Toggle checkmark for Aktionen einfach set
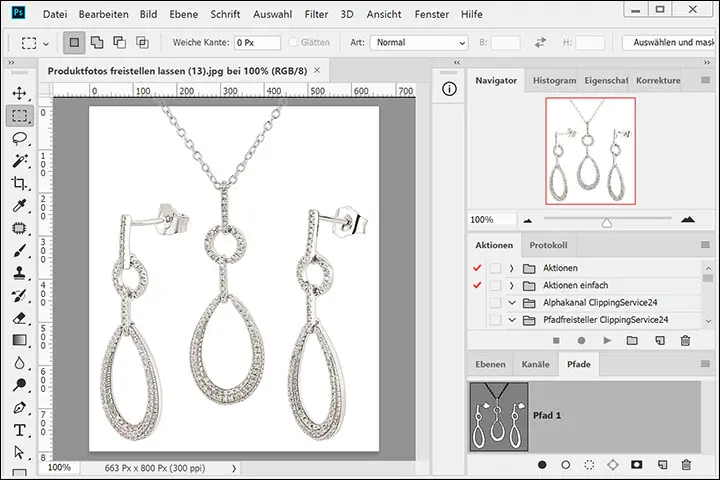The width and height of the screenshot is (720, 480). 477,285
